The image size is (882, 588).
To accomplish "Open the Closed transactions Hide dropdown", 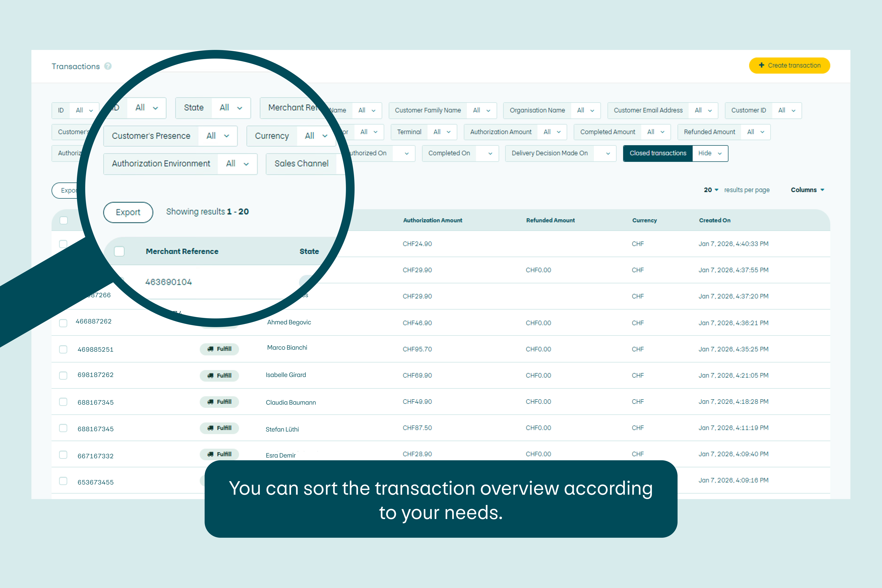I will 710,153.
